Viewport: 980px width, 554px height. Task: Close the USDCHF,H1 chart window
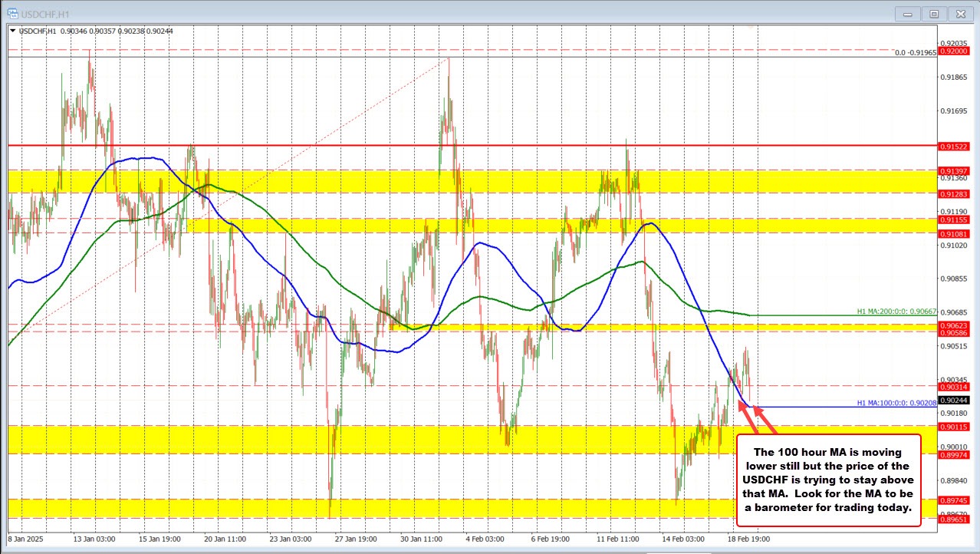point(959,13)
